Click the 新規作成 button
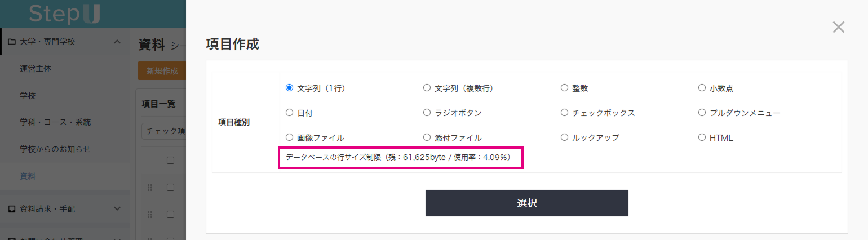This screenshot has width=868, height=240. 162,71
